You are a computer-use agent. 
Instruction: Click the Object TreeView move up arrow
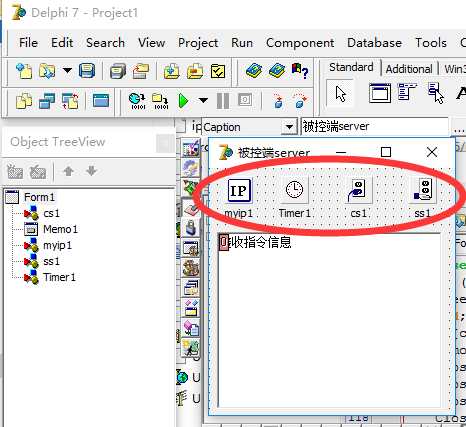pyautogui.click(x=69, y=171)
